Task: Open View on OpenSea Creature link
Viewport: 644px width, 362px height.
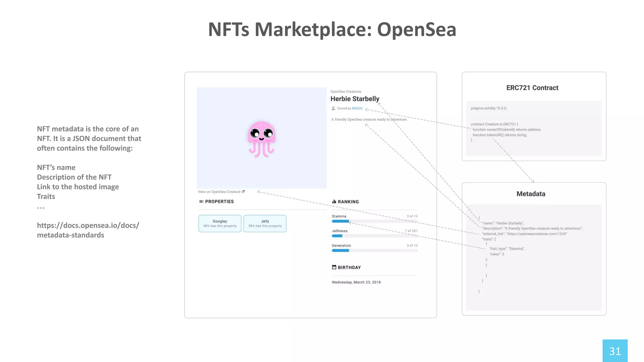Action: [219, 192]
